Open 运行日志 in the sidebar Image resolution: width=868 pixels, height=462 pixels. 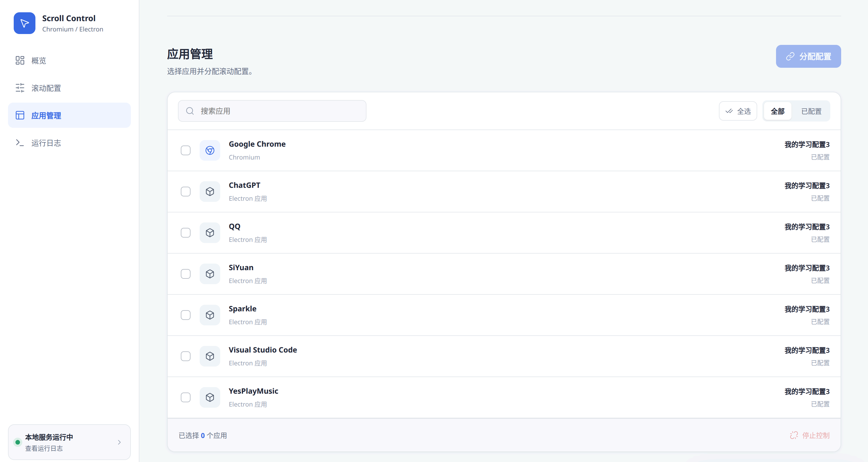(x=69, y=143)
